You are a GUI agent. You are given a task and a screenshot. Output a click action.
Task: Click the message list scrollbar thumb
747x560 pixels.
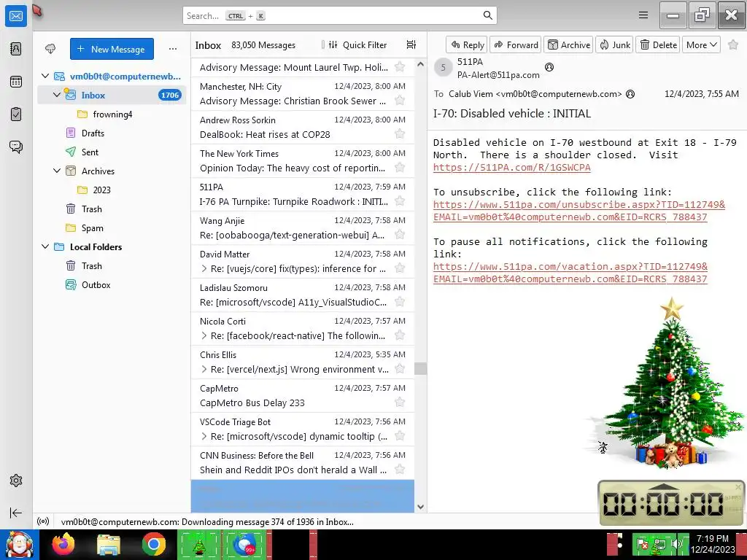tap(420, 368)
